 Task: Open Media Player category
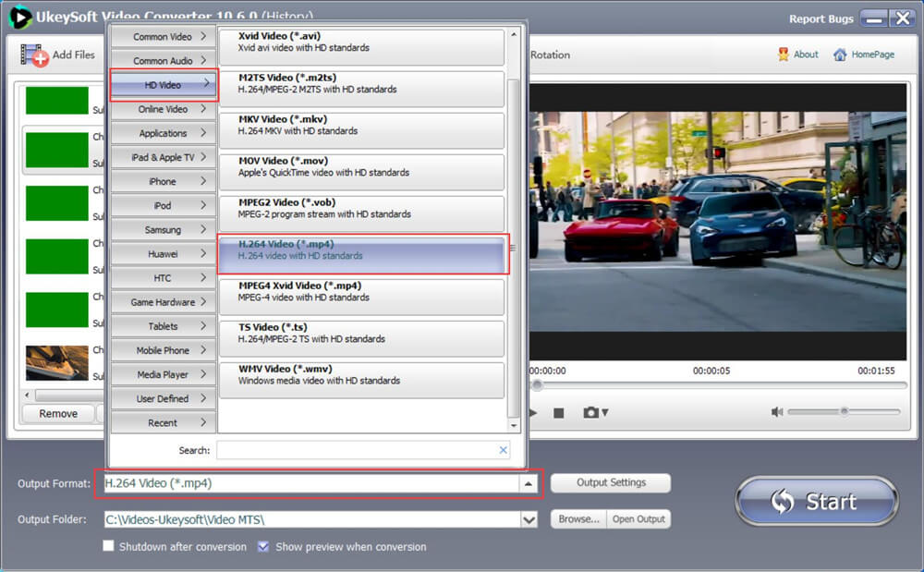point(163,374)
